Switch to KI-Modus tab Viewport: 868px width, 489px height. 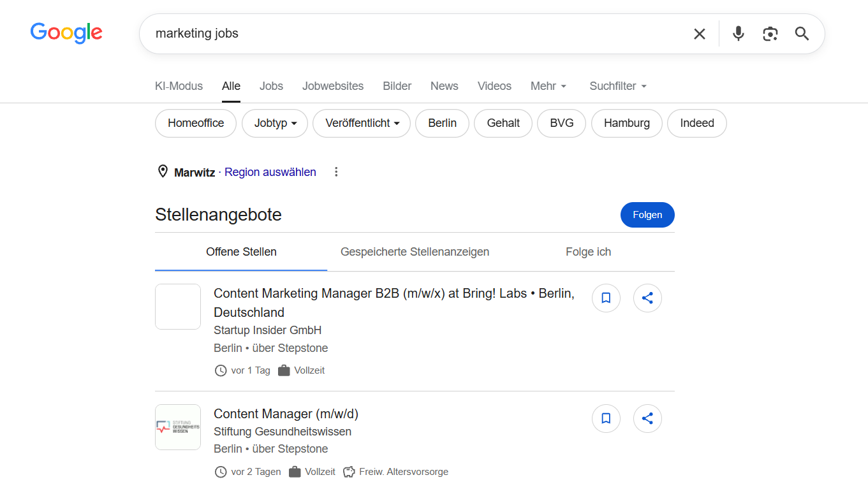click(179, 86)
